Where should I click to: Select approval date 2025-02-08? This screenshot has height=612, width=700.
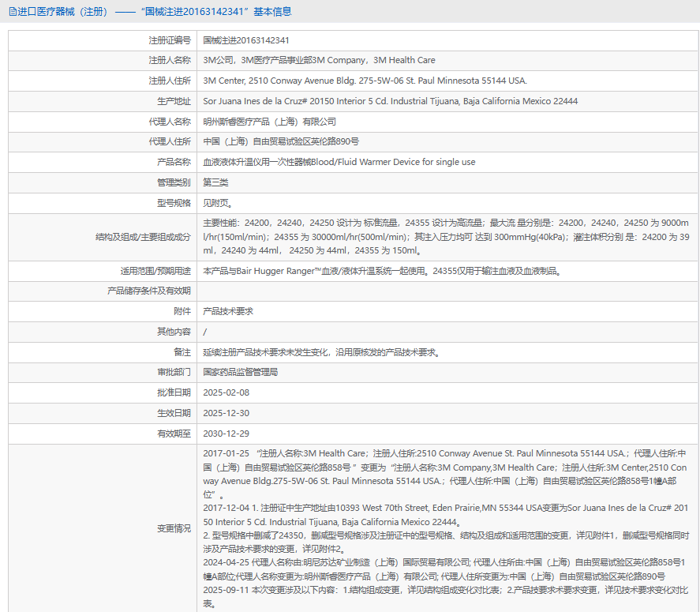(226, 392)
